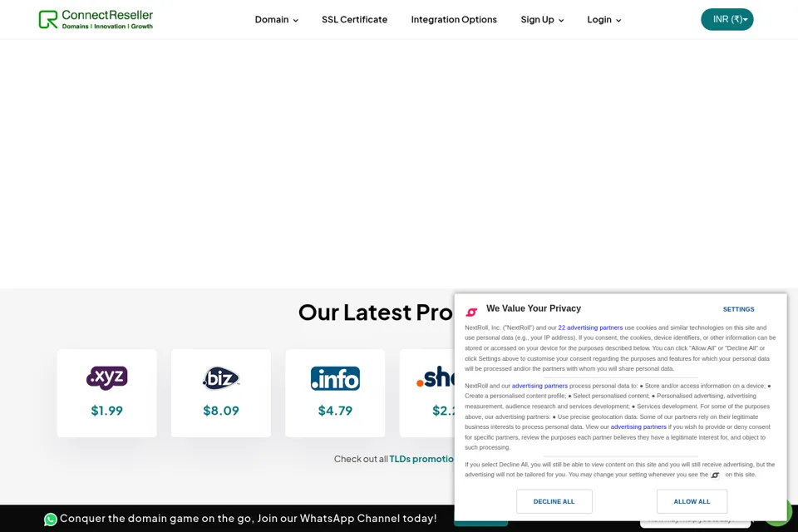
Task: Click the WhatsApp icon in bottom banner
Action: coord(51,520)
